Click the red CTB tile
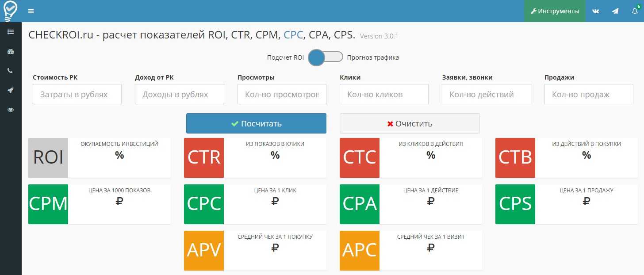 coord(515,158)
